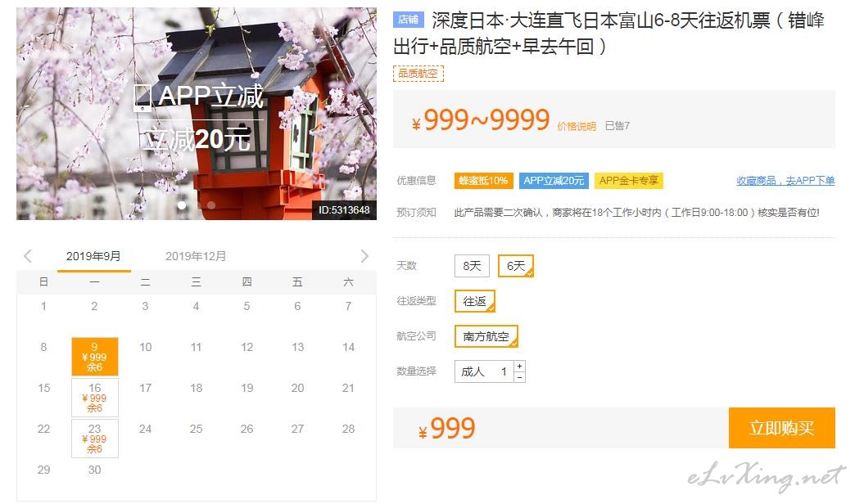This screenshot has height=504, width=855.
Task: Go to previous month with left arrow
Action: tap(28, 256)
